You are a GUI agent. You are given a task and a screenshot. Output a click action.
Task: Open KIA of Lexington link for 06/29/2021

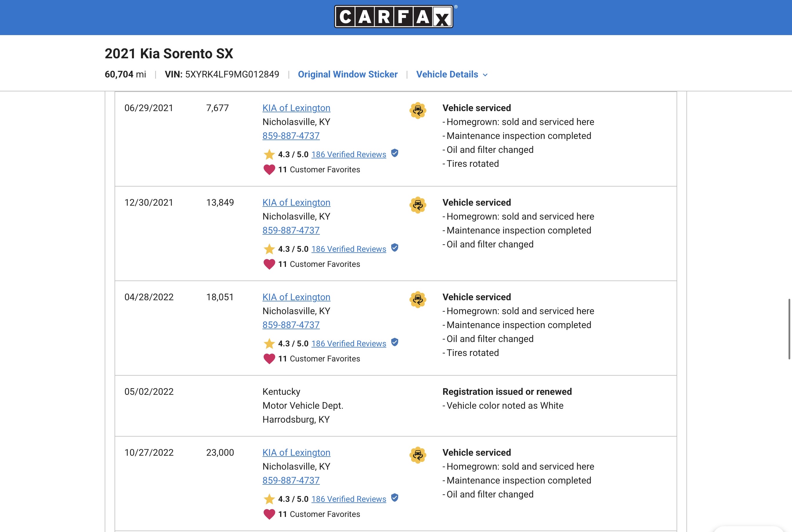[x=296, y=108]
